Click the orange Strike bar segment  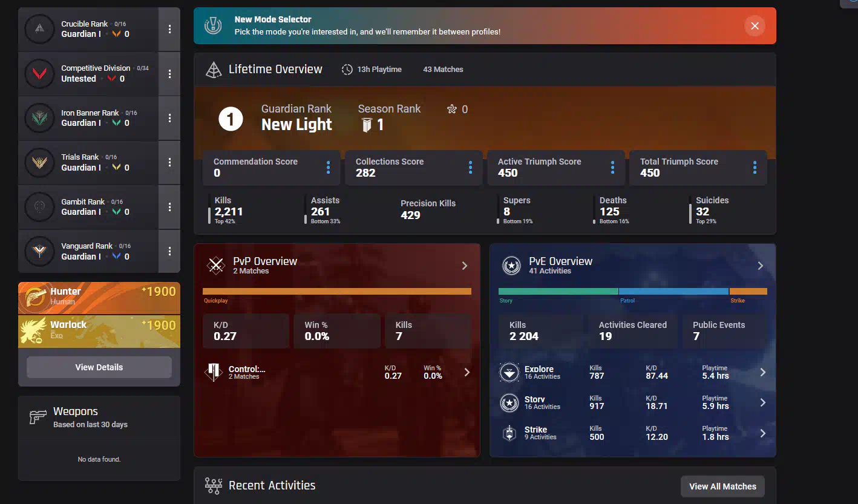(748, 292)
